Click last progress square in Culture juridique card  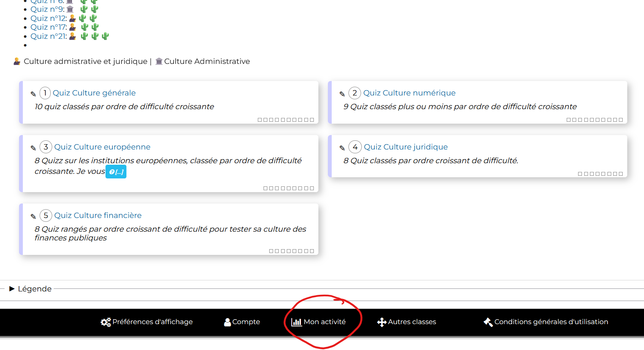(621, 174)
